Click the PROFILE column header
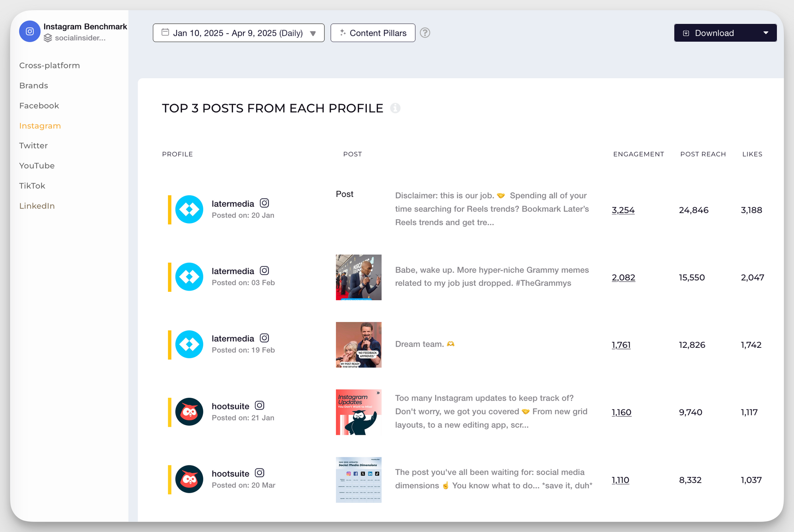 [x=177, y=154]
